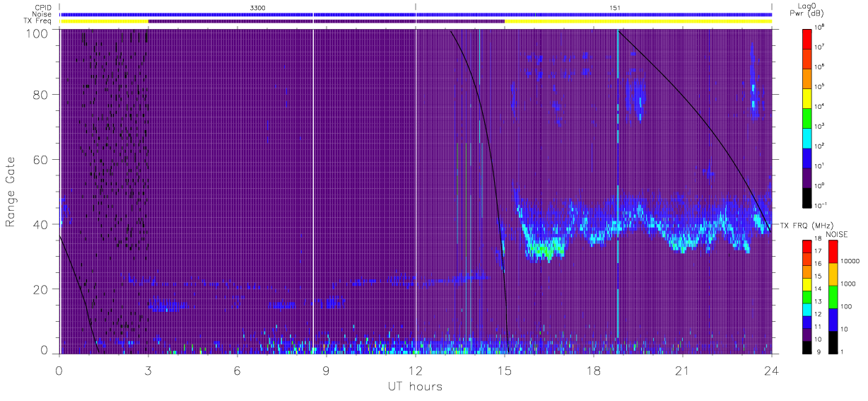Click the green segment of NOISE colorbar
Viewport: 868px width, 401px height.
[x=833, y=297]
